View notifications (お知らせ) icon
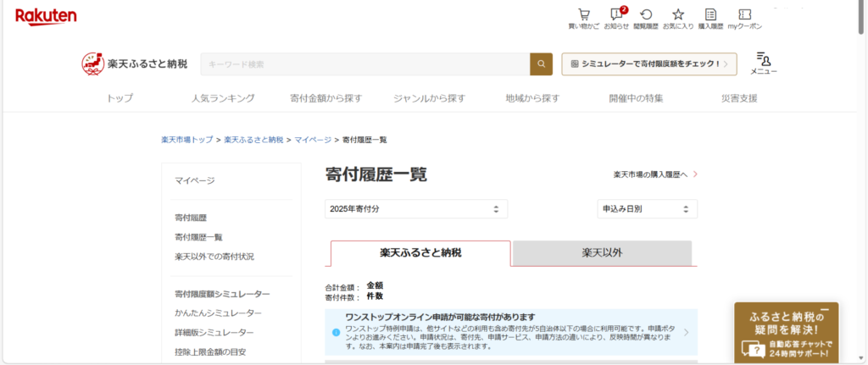This screenshot has height=365, width=868. (x=616, y=15)
